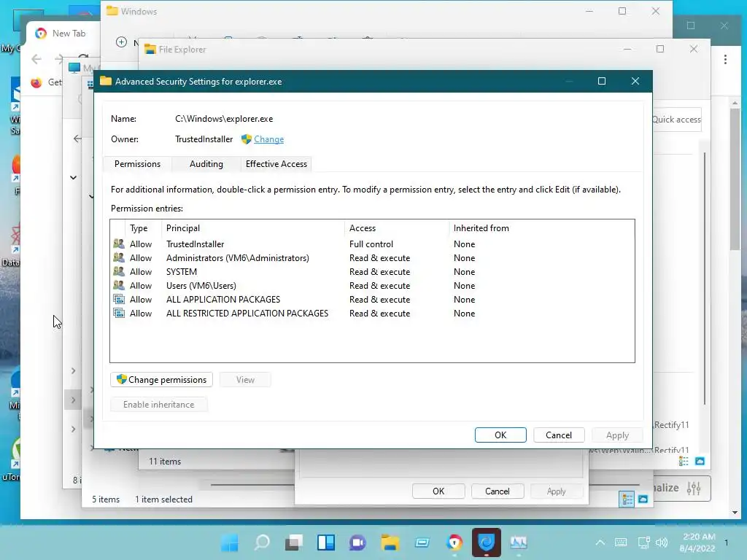Select the Users (VM6\Users) entry
Viewport: 747px width, 560px height.
tap(371, 285)
